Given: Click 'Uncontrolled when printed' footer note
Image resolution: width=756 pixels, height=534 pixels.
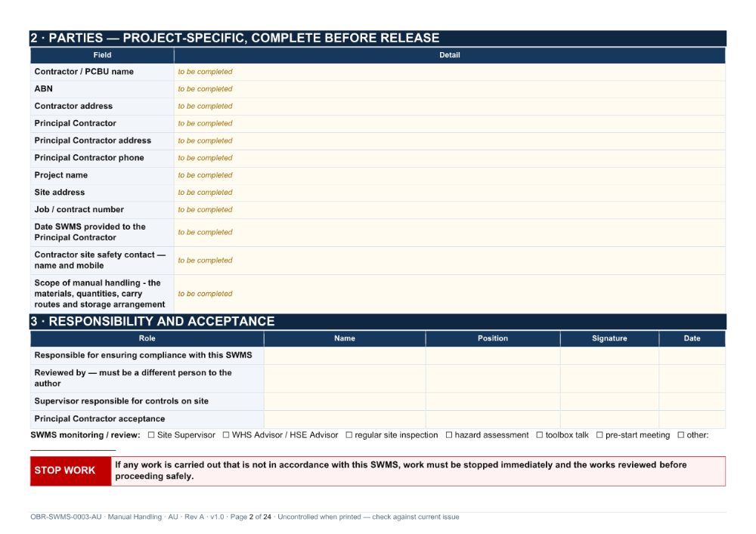Looking at the screenshot, I should tap(319, 517).
